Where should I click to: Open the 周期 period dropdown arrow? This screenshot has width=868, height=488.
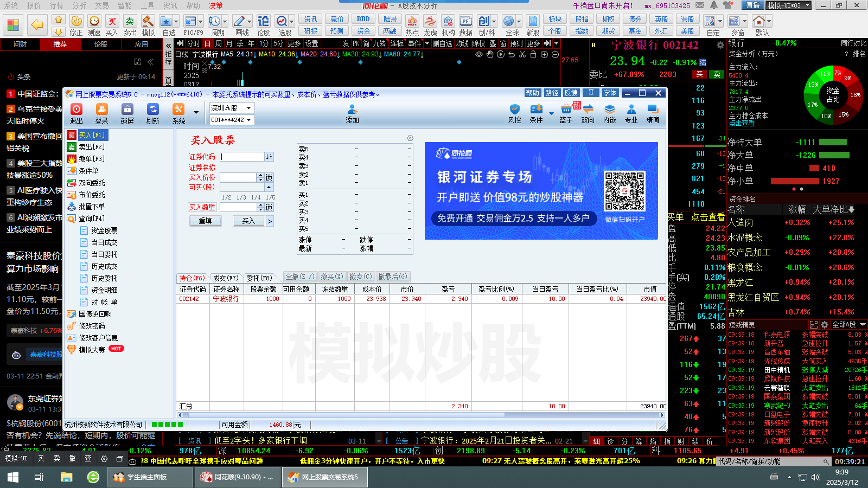coord(225,22)
